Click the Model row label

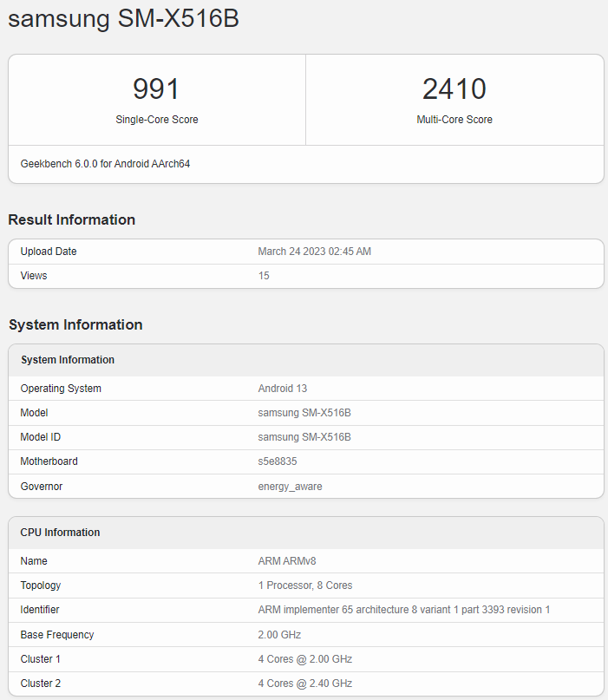(35, 413)
